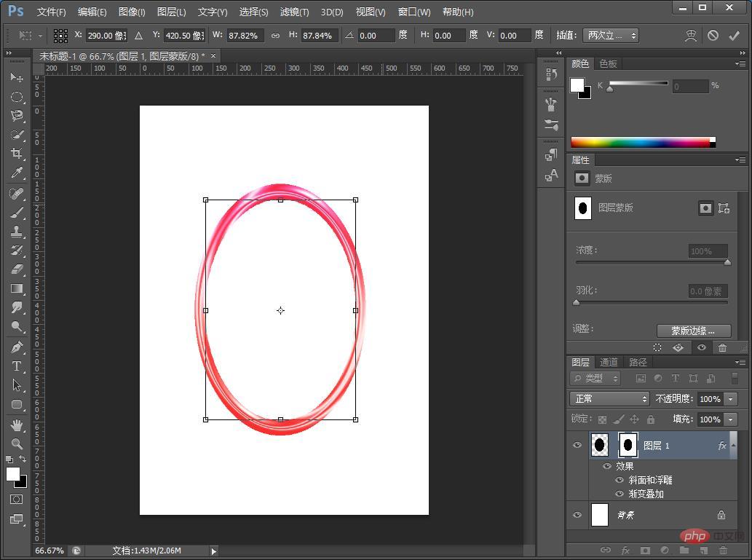
Task: Select the Path Selection tool
Action: 17,384
